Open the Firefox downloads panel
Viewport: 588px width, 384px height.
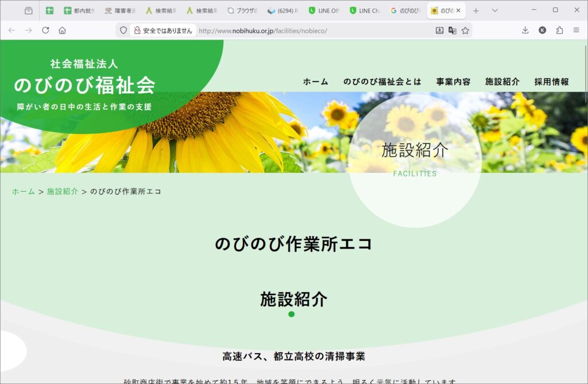[x=525, y=30]
